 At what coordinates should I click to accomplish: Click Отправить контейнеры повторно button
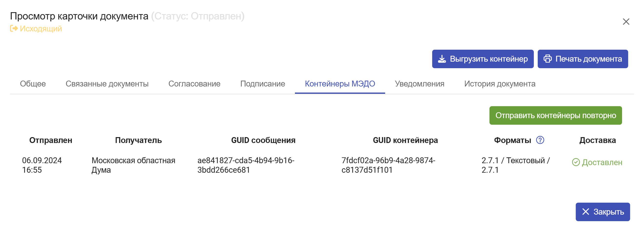click(556, 116)
